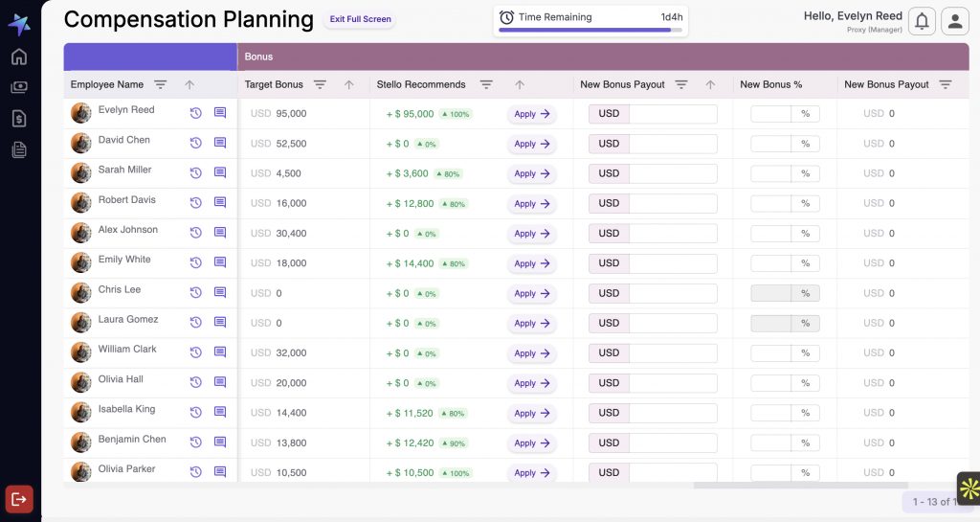This screenshot has width=980, height=522.
Task: Open the cash compensation icon in sidebar
Action: pos(19,87)
